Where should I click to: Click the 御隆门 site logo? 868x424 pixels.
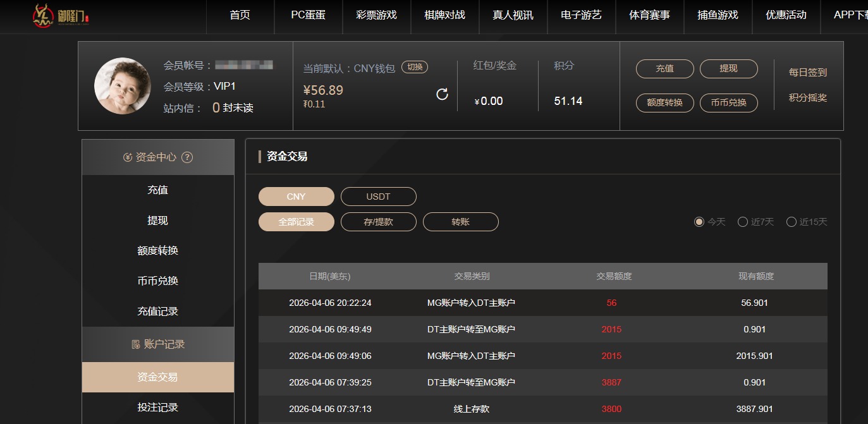point(60,16)
